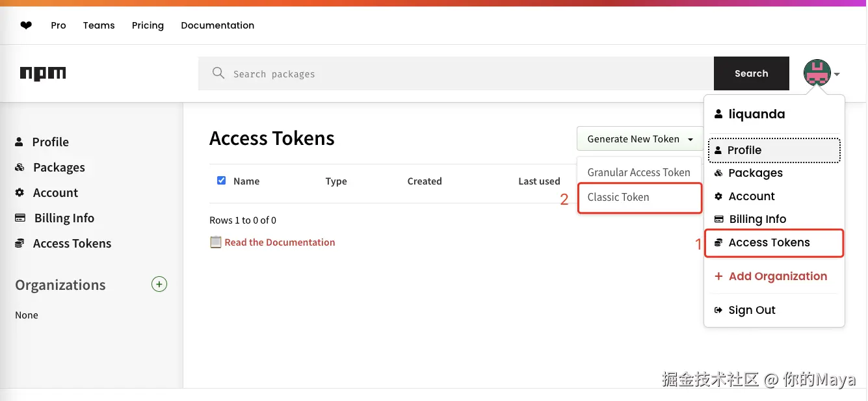Viewport: 868px width, 401px height.
Task: Click the npm logo
Action: tap(43, 74)
